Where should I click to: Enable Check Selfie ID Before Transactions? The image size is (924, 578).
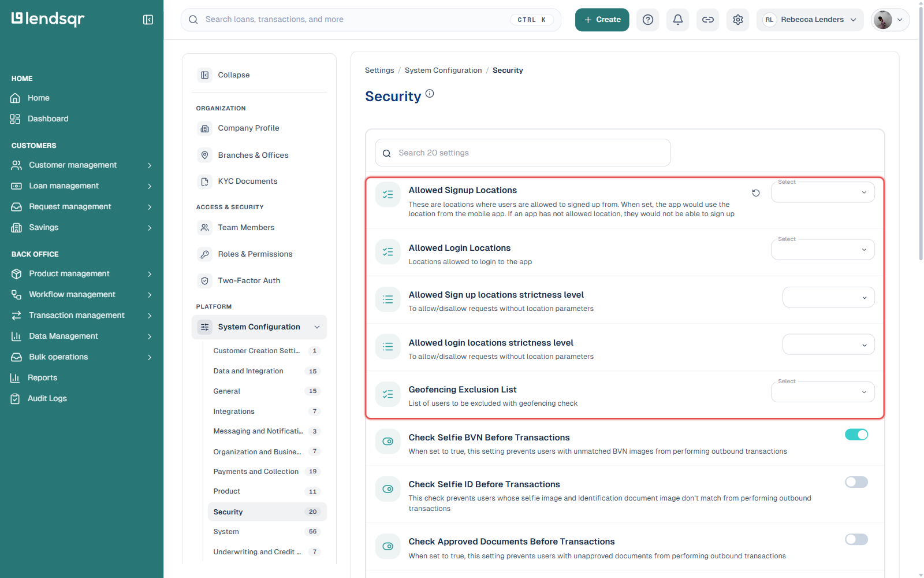pyautogui.click(x=856, y=482)
